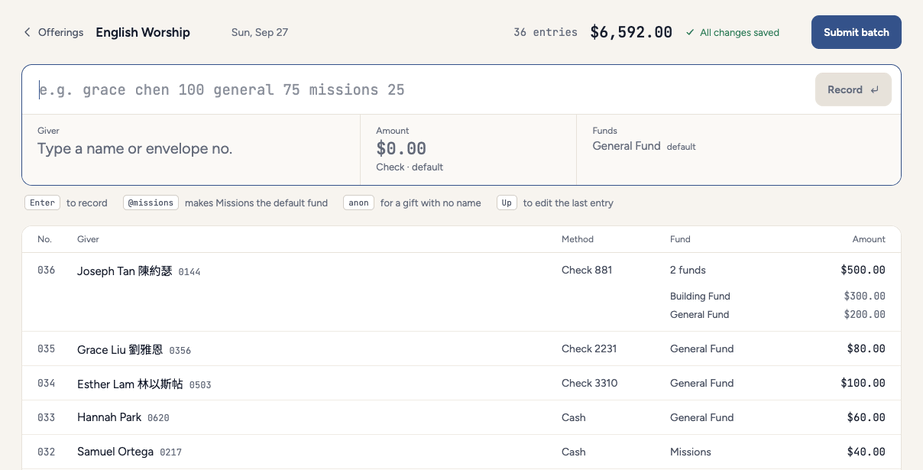Click the Amount column header

[x=868, y=239]
